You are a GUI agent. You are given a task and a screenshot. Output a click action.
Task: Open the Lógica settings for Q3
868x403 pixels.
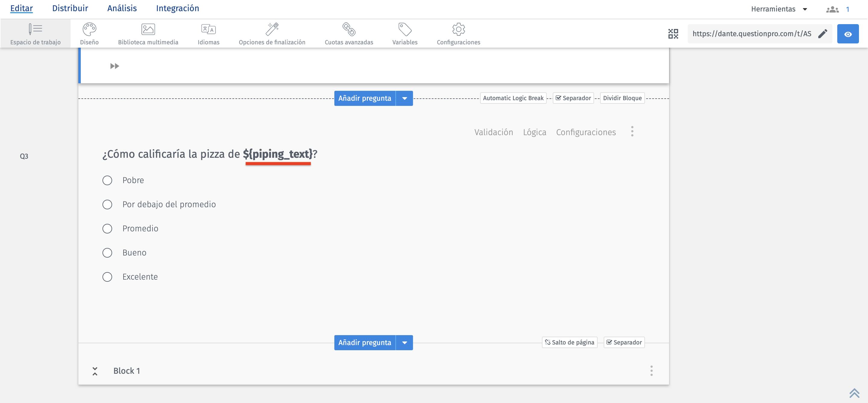pyautogui.click(x=535, y=132)
